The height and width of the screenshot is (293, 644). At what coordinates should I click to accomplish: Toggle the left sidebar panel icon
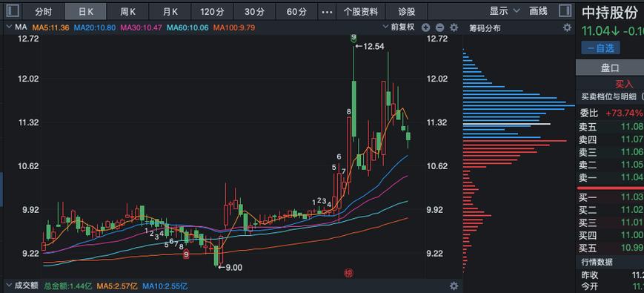13,11
